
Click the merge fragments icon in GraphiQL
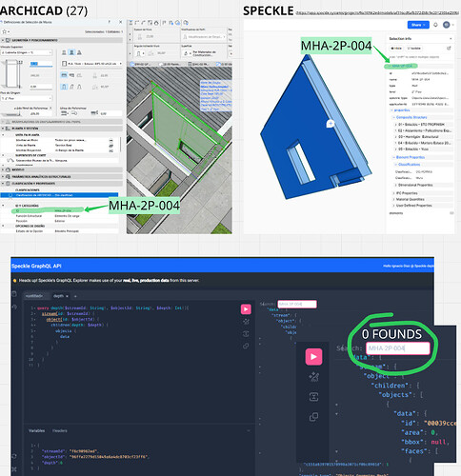(246, 334)
